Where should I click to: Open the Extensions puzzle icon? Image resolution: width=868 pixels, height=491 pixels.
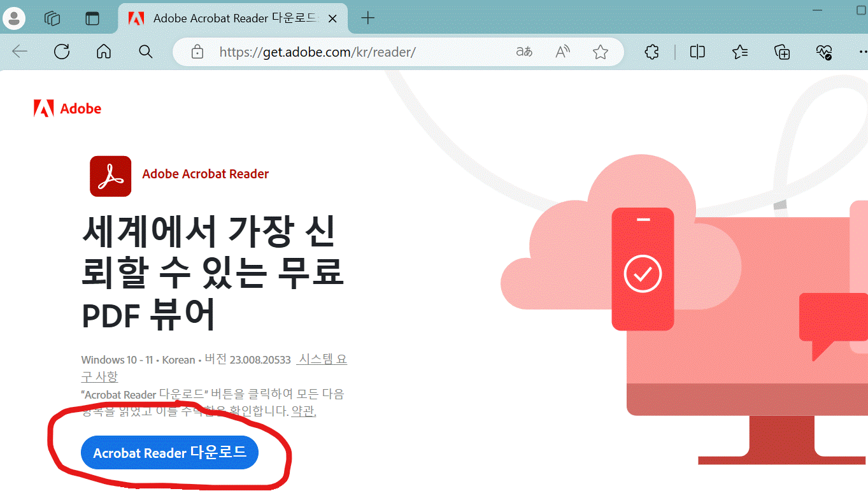click(x=652, y=52)
